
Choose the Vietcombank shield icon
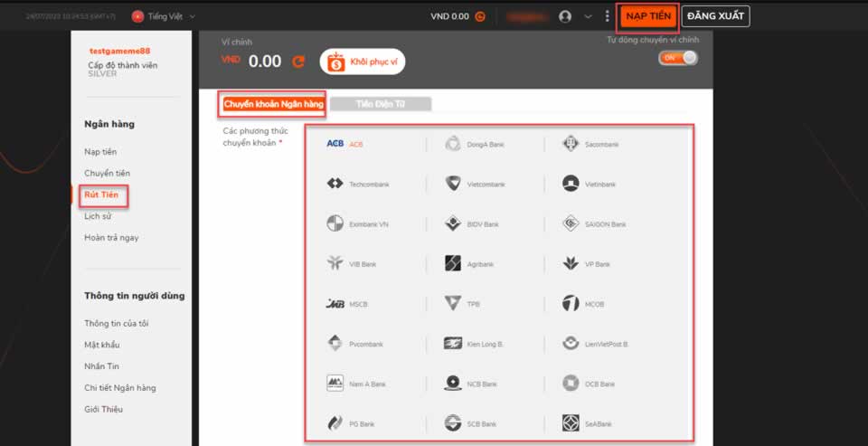click(x=453, y=184)
